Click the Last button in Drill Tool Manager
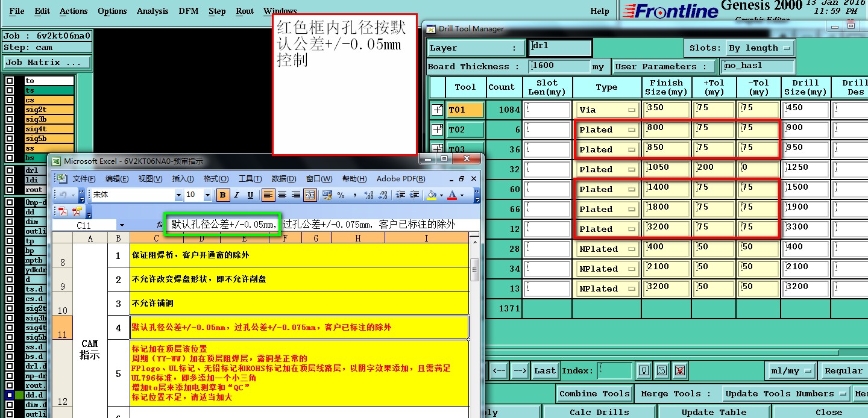 pyautogui.click(x=545, y=370)
